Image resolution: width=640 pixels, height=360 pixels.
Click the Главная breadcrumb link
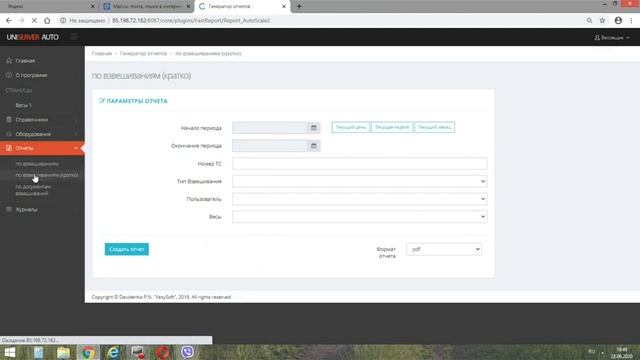[102, 53]
